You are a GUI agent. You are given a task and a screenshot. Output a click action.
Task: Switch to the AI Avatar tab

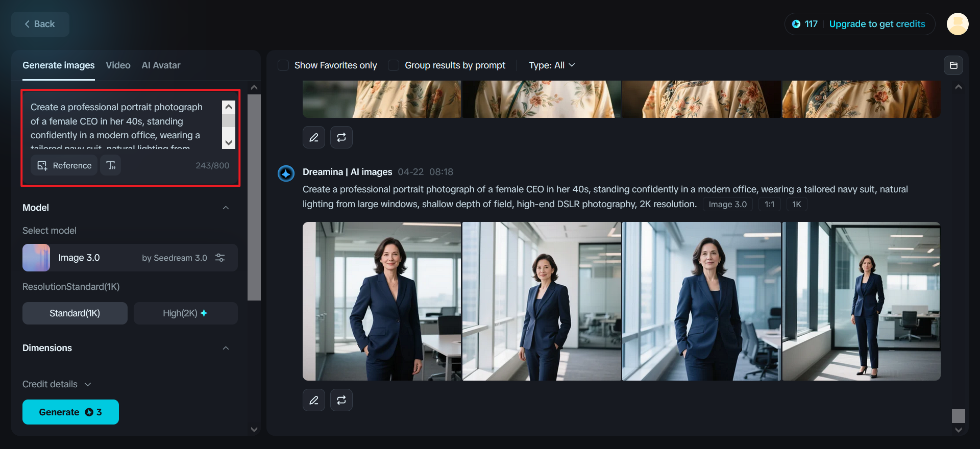point(161,65)
